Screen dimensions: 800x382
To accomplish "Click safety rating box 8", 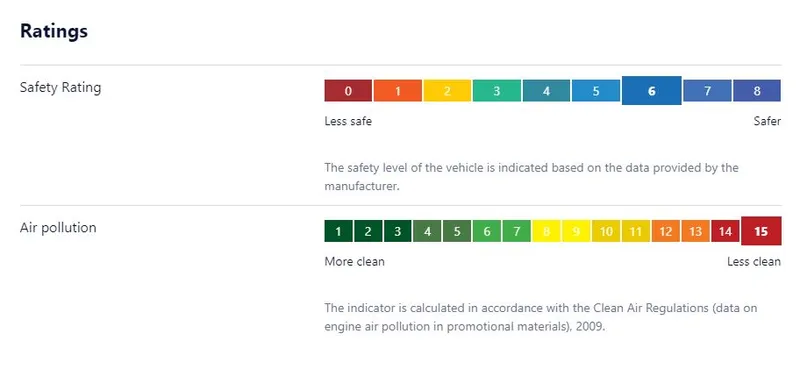I will tap(757, 91).
